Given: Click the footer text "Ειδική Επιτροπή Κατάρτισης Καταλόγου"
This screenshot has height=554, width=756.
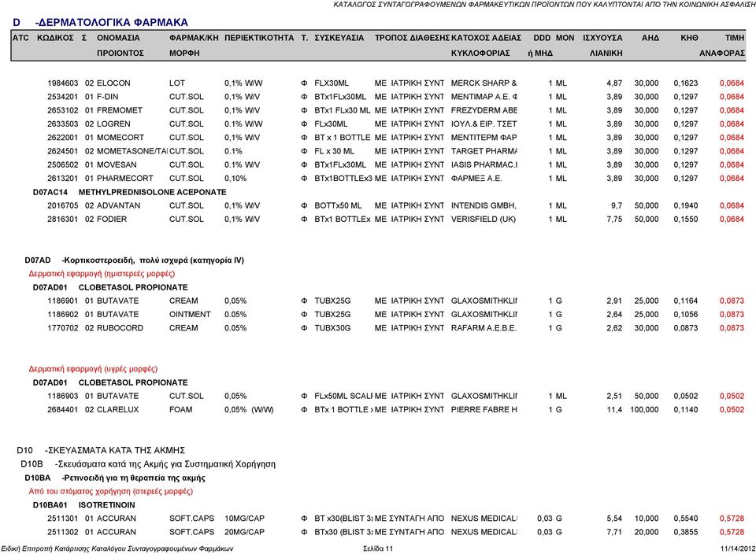Looking at the screenshot, I should tap(117, 548).
